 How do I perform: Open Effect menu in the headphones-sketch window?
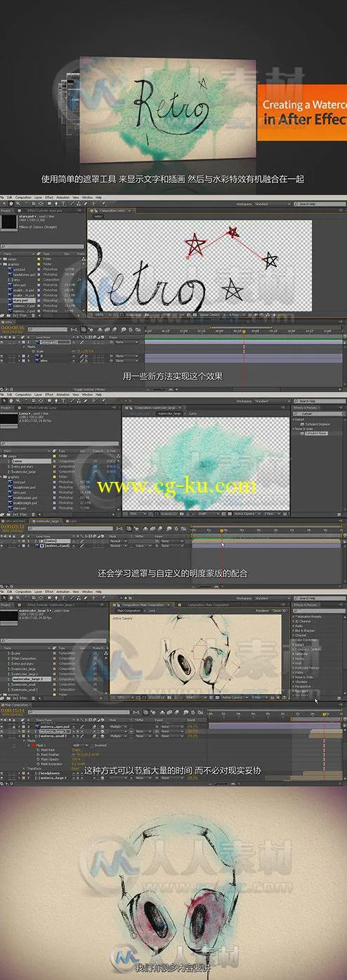[x=48, y=591]
